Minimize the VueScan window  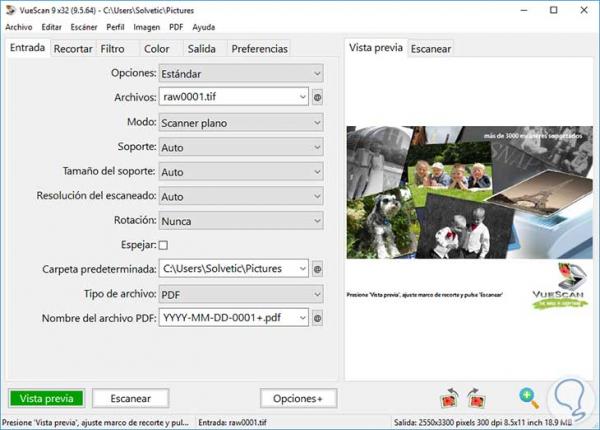[x=524, y=10]
